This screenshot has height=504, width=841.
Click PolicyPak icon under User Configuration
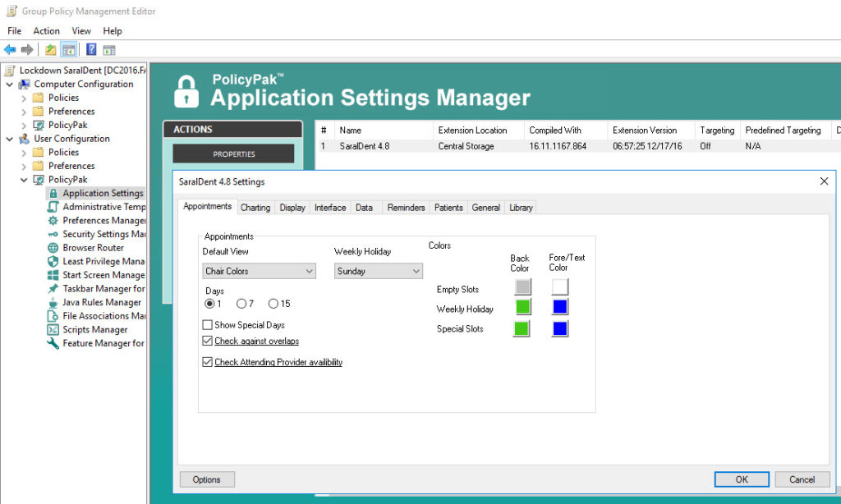coord(39,180)
